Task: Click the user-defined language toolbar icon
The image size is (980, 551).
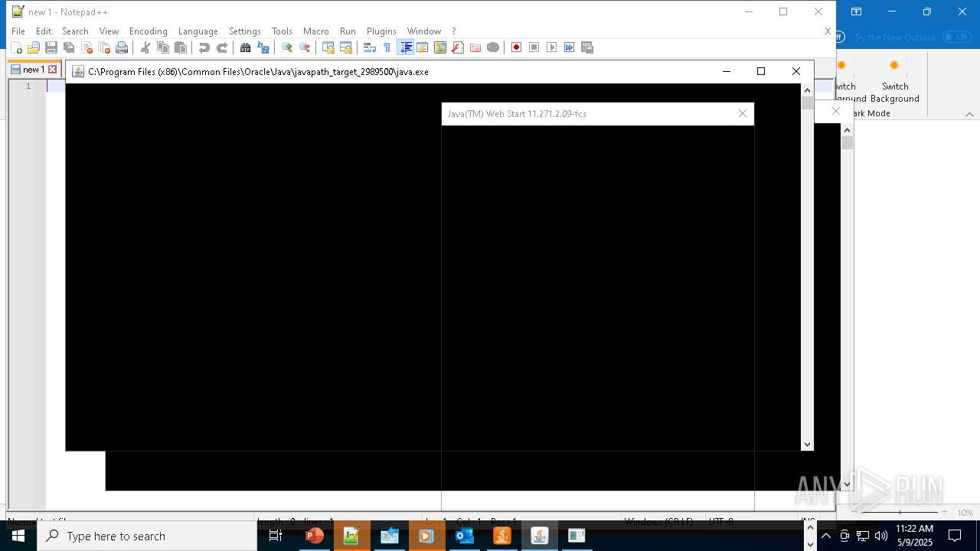Action: click(423, 47)
